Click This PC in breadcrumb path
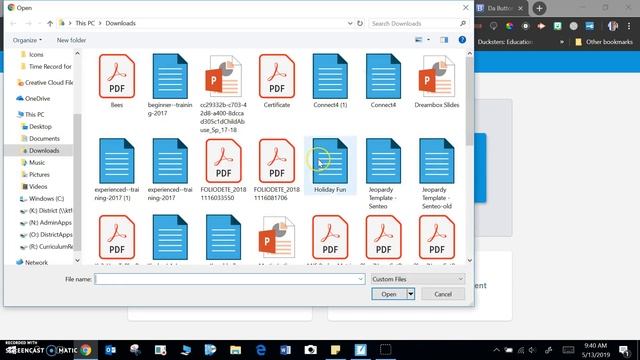This screenshot has height=360, width=640. tap(85, 23)
